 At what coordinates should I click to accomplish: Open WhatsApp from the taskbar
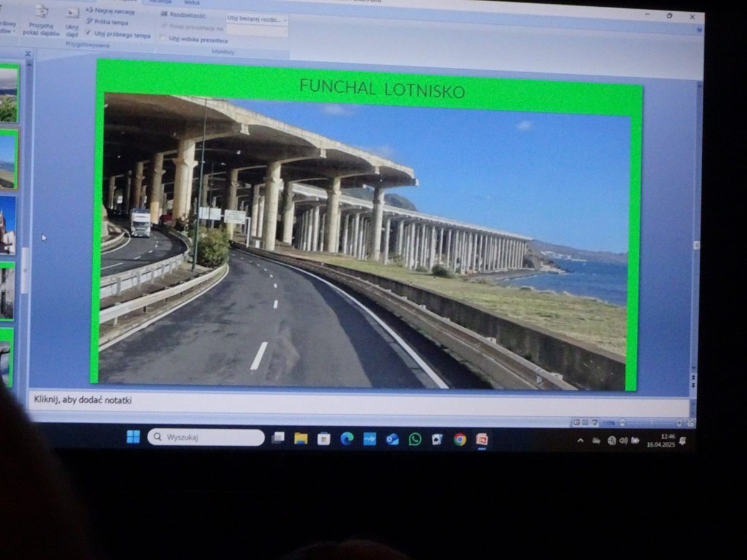click(415, 439)
